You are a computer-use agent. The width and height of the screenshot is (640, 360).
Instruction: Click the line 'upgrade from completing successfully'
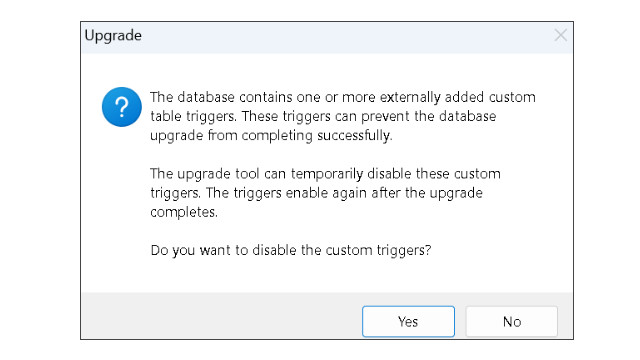[271, 136]
